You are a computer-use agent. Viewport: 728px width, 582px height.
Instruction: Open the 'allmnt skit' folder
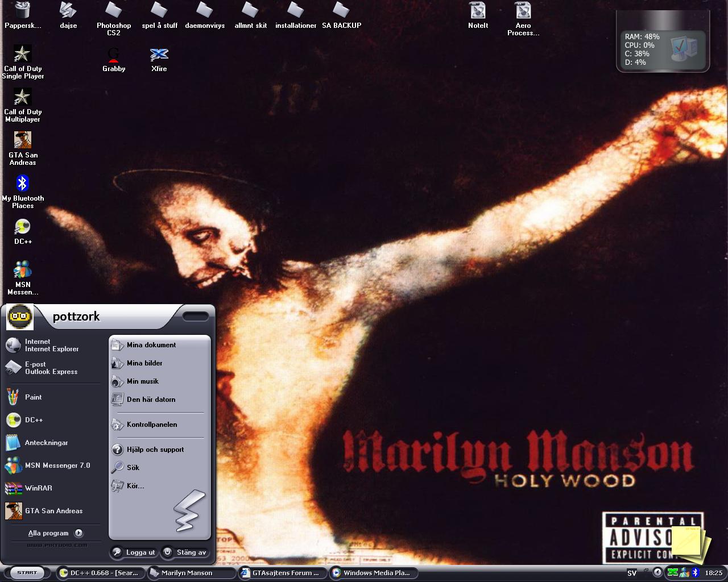point(250,15)
